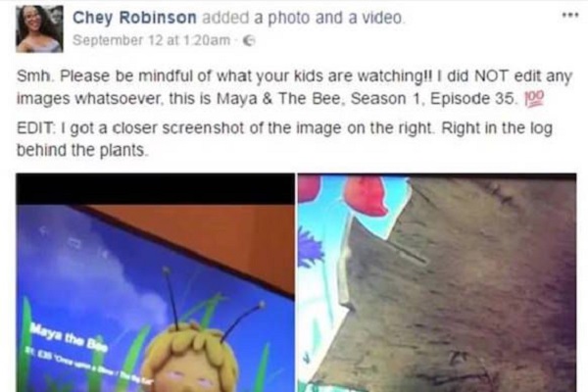This screenshot has width=588, height=392.
Task: Click the 'added a photo and a video' text
Action: (304, 18)
